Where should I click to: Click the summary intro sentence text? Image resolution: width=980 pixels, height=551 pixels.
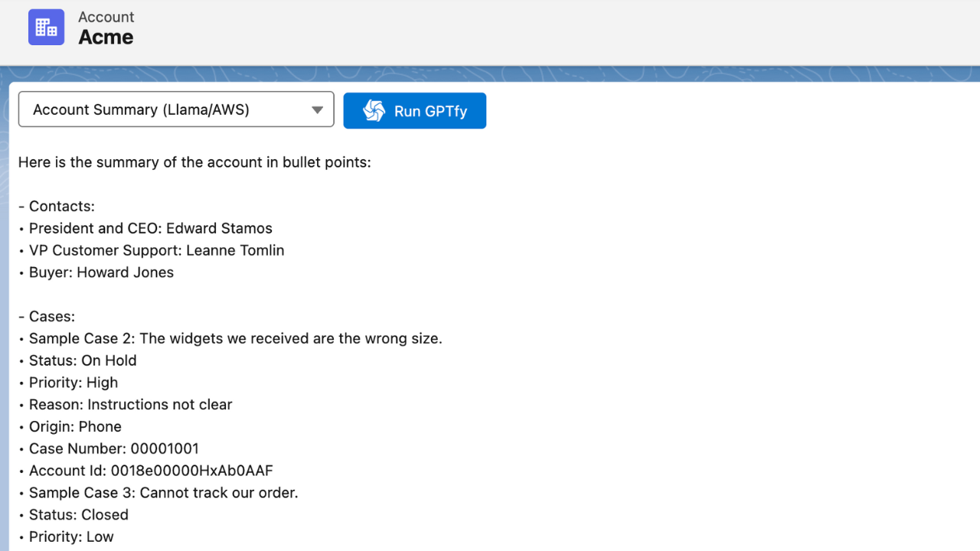point(194,162)
